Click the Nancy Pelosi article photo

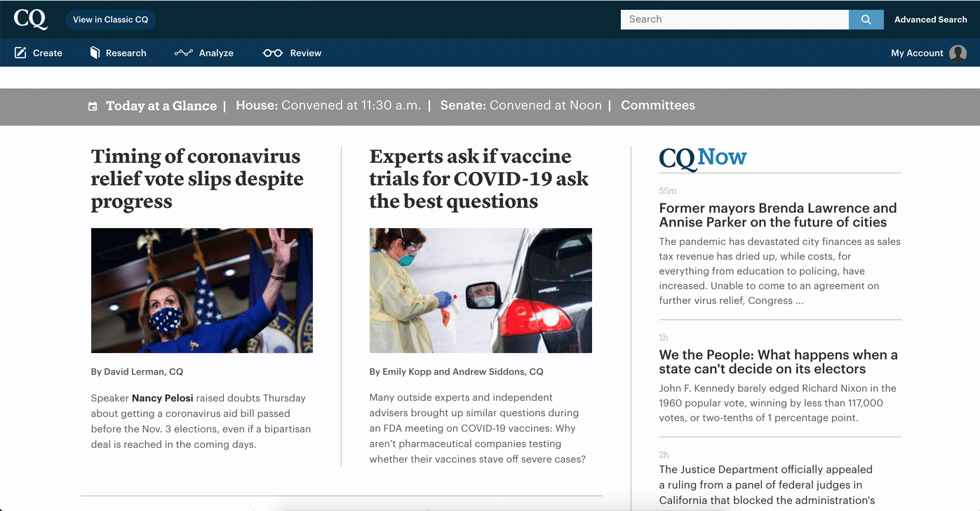click(x=202, y=291)
